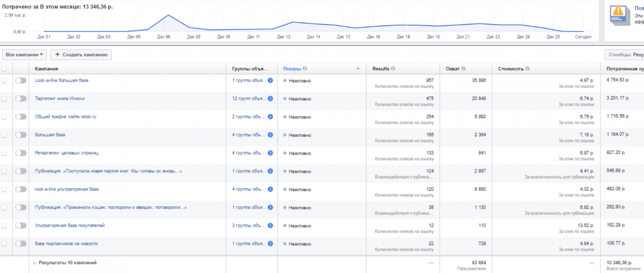Toggle on the Look-a-like большая база campaign
Image resolution: width=644 pixels, height=273 pixels.
click(21, 80)
